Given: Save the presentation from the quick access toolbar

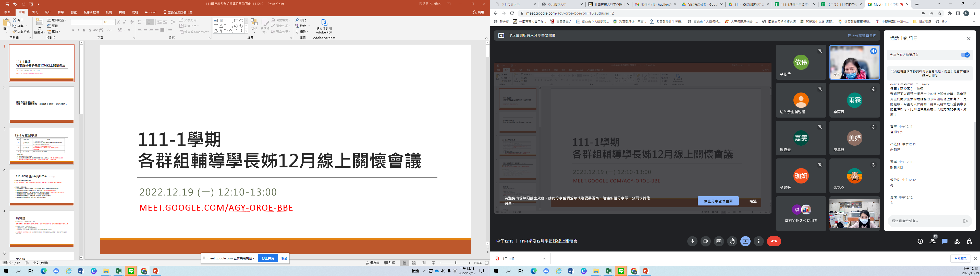Looking at the screenshot, I should click(x=7, y=4).
